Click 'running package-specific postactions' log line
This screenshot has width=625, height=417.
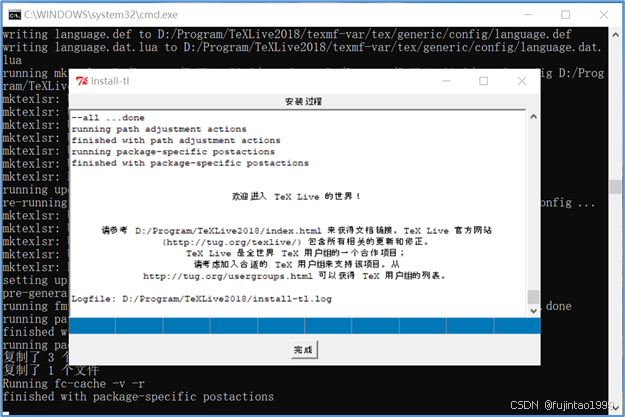coord(173,152)
